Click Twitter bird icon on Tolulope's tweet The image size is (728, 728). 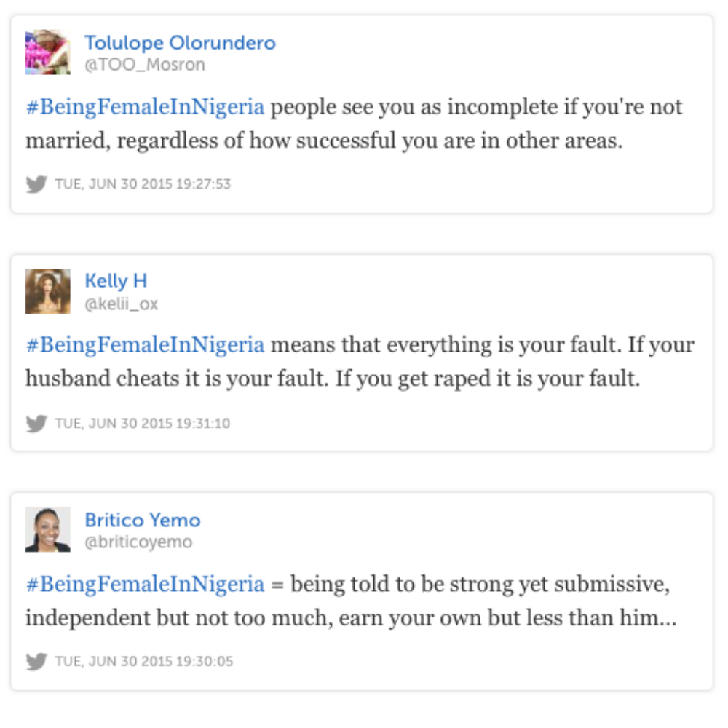pos(36,184)
